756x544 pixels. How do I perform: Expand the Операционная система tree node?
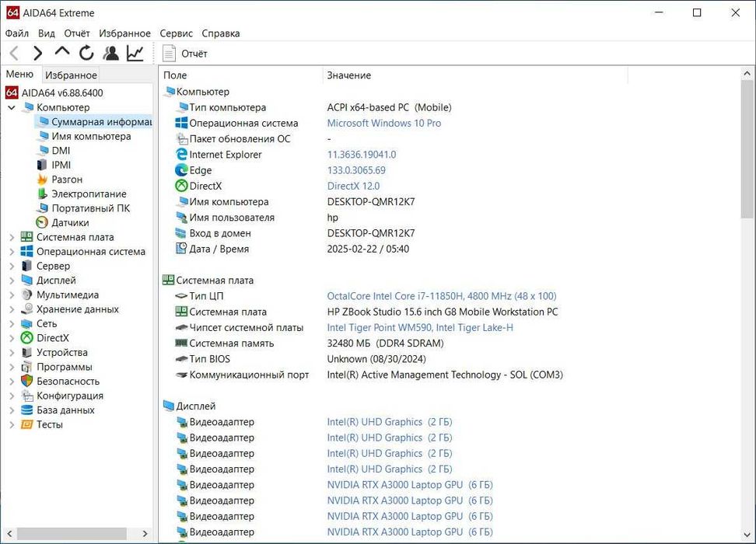coord(12,252)
